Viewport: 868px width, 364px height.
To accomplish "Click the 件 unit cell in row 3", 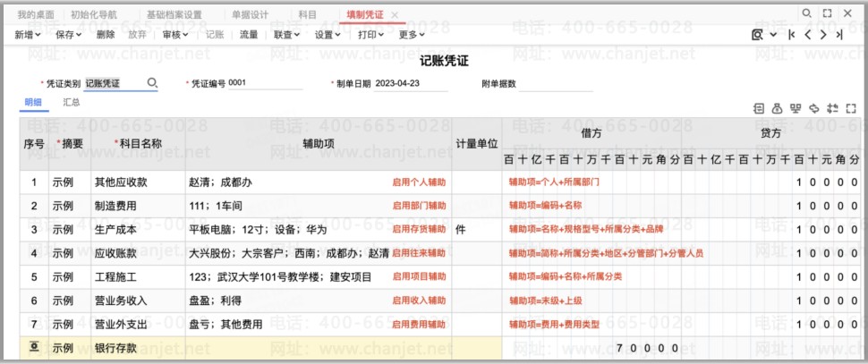I will click(477, 230).
